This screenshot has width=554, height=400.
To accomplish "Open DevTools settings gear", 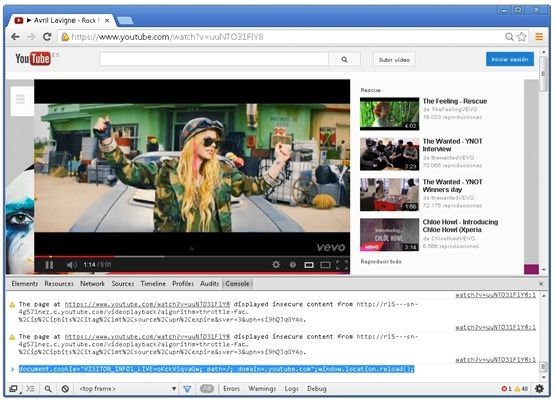I will (539, 389).
